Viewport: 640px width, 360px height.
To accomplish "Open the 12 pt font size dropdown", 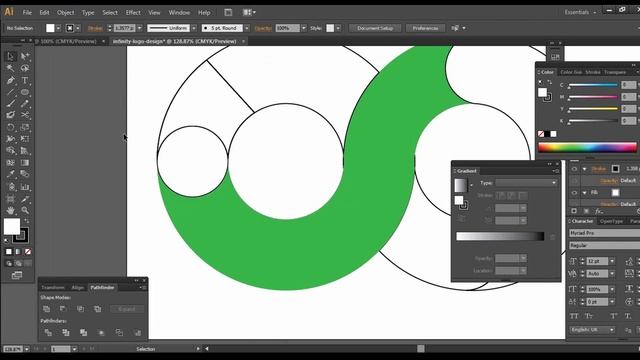I will pyautogui.click(x=612, y=261).
